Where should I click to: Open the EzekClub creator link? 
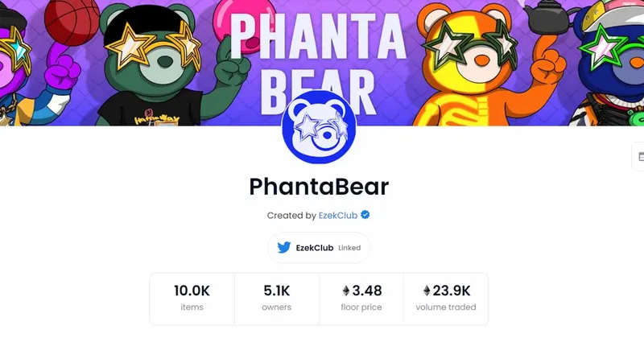click(x=338, y=215)
